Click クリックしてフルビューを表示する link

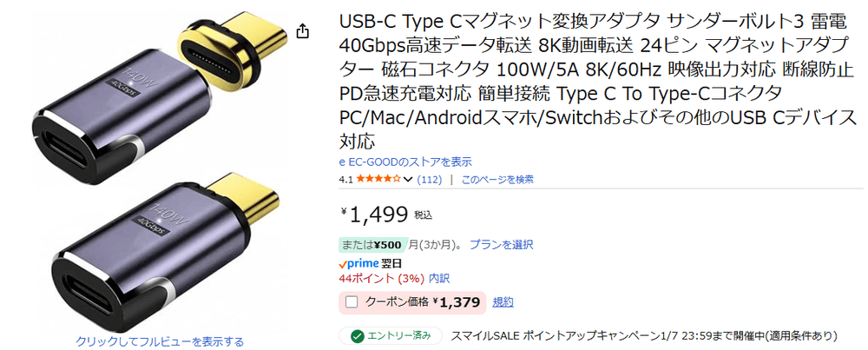click(160, 341)
